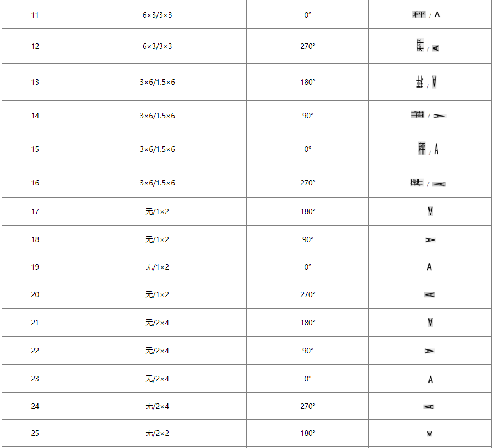Click the upright A icon in row 19

coord(430,267)
